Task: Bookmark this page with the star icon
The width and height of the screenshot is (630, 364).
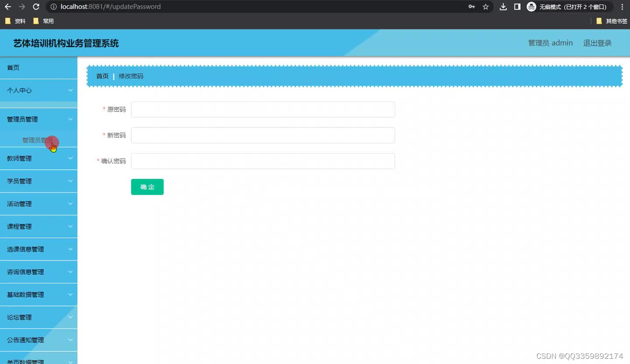Action: coord(486,7)
